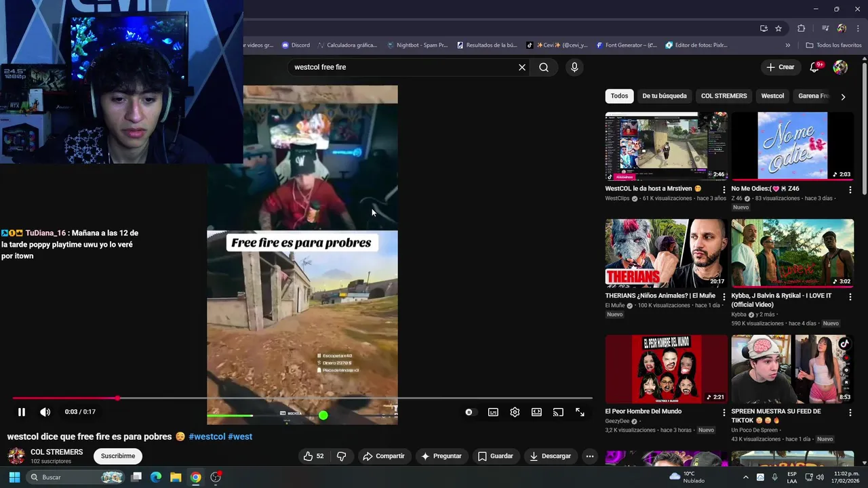868x488 pixels.
Task: Mute the video with the speaker icon
Action: click(x=45, y=412)
